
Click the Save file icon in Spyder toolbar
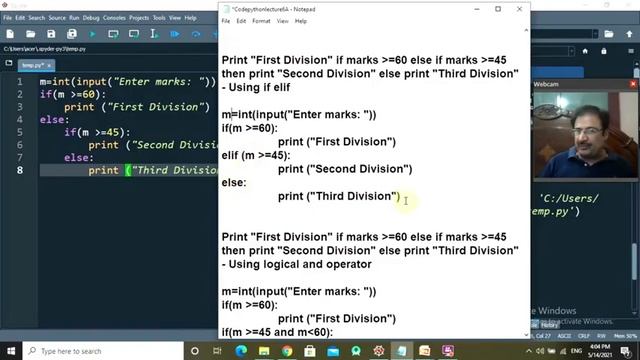click(51, 34)
